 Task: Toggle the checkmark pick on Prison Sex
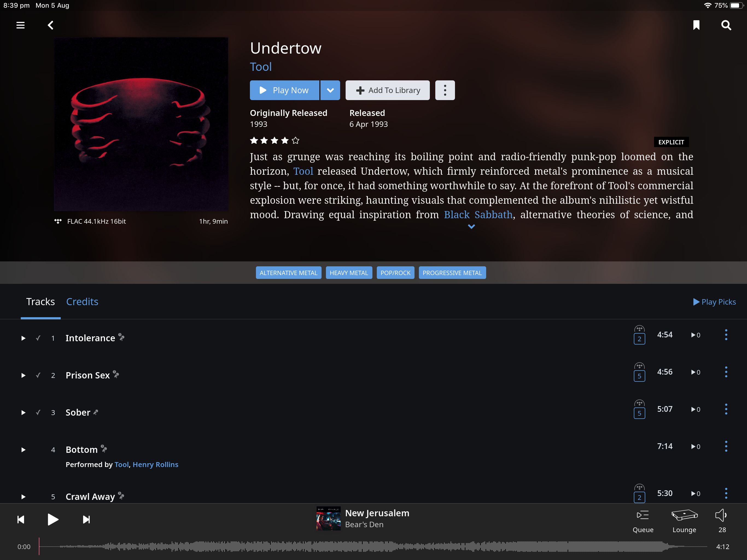pyautogui.click(x=38, y=375)
